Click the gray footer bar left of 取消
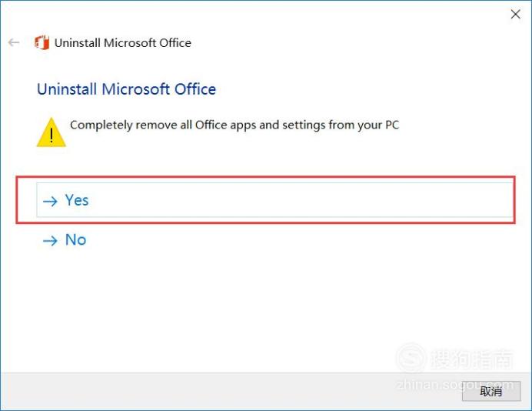The height and width of the screenshot is (411, 532). [231, 391]
